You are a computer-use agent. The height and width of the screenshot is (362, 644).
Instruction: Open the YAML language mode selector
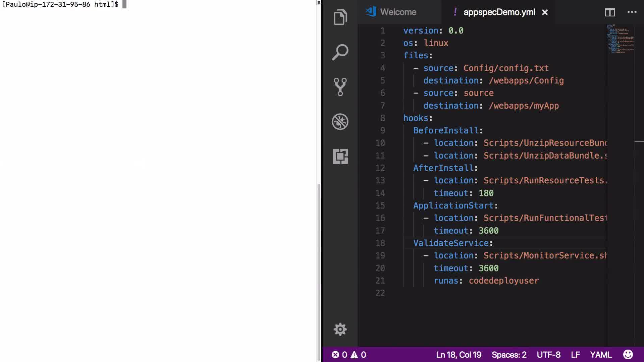point(601,355)
